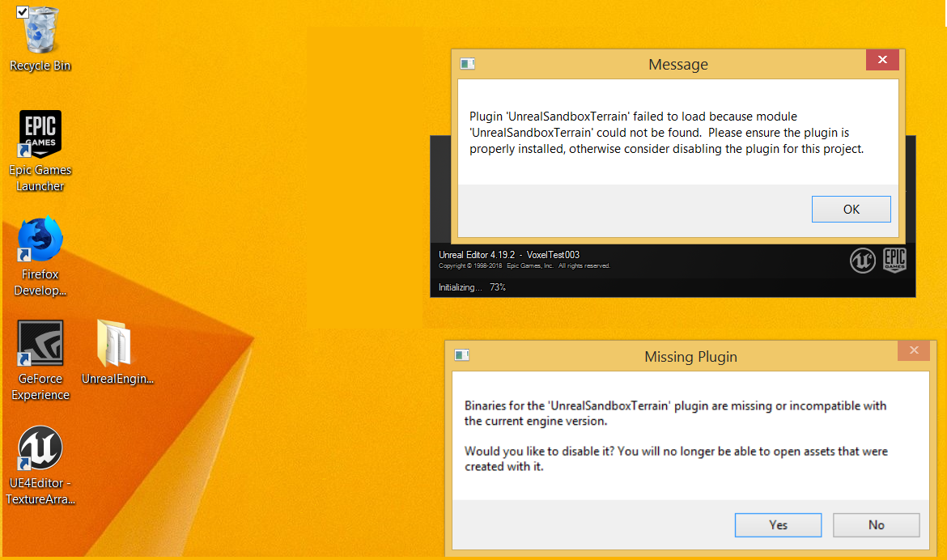
Task: Toggle the Recycle Bin selection checkbox
Action: [x=23, y=12]
